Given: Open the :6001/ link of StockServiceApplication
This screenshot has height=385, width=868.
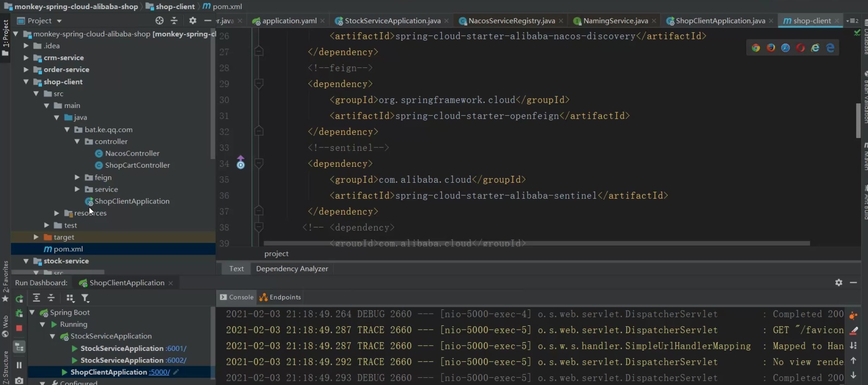Looking at the screenshot, I should coord(176,348).
